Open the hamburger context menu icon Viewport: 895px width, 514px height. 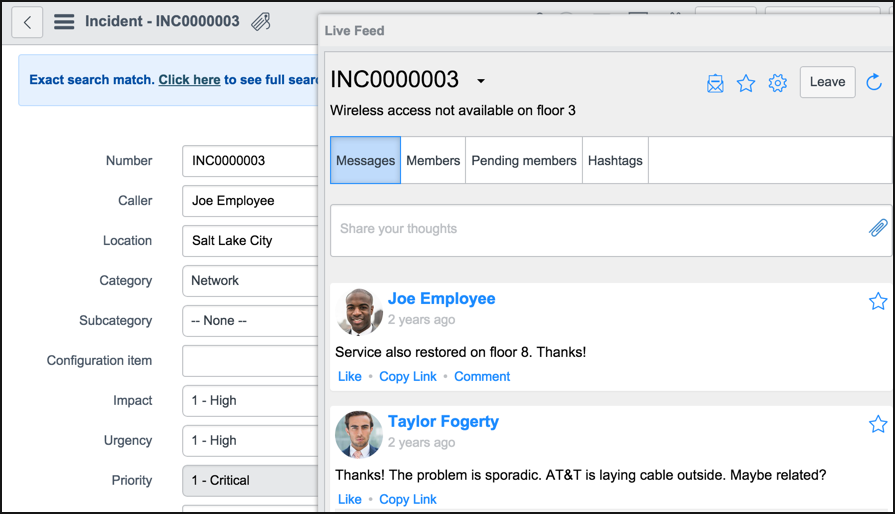point(64,22)
